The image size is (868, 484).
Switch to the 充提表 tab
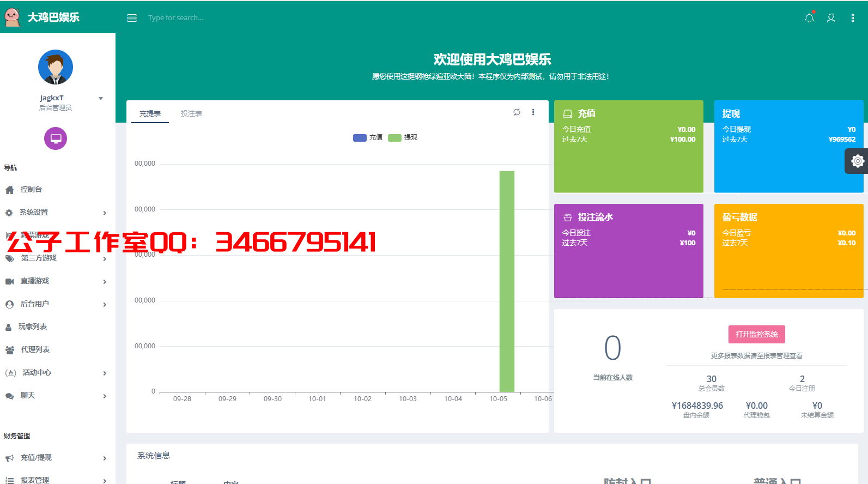pyautogui.click(x=150, y=113)
